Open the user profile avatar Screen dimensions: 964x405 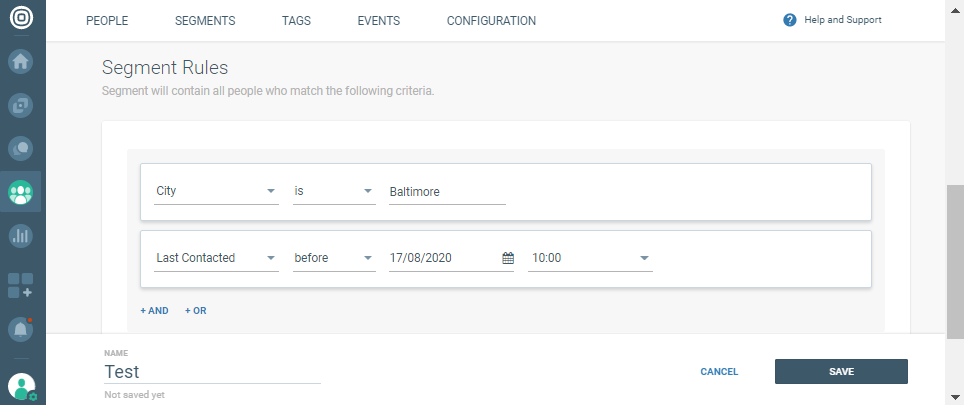tap(21, 386)
